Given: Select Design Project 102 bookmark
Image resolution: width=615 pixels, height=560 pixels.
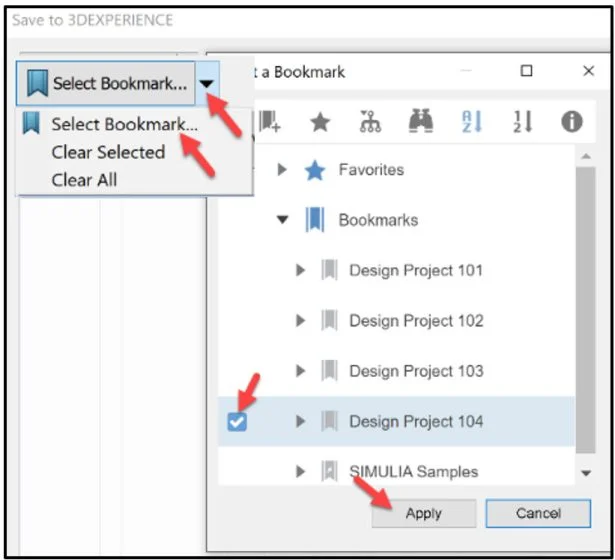Looking at the screenshot, I should tap(416, 321).
